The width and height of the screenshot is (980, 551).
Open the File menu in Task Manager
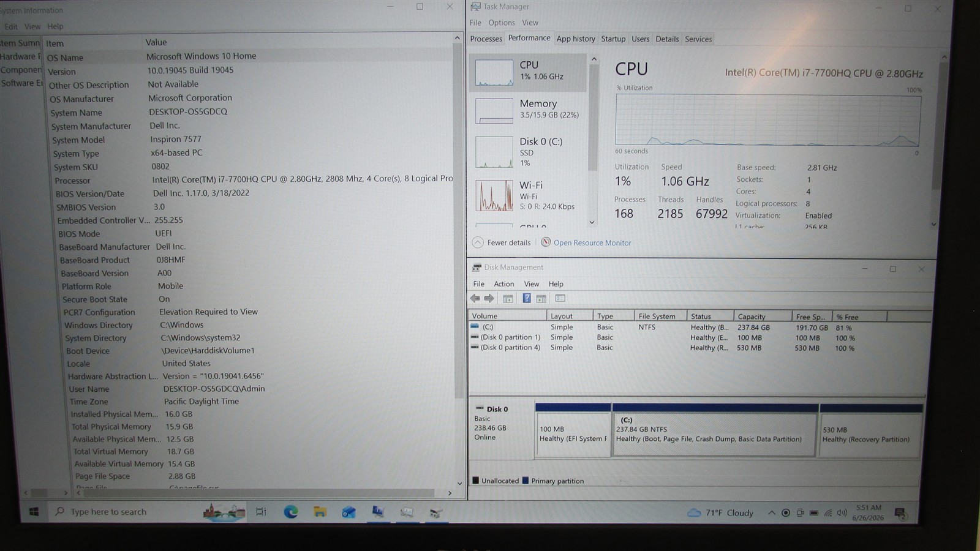[475, 23]
